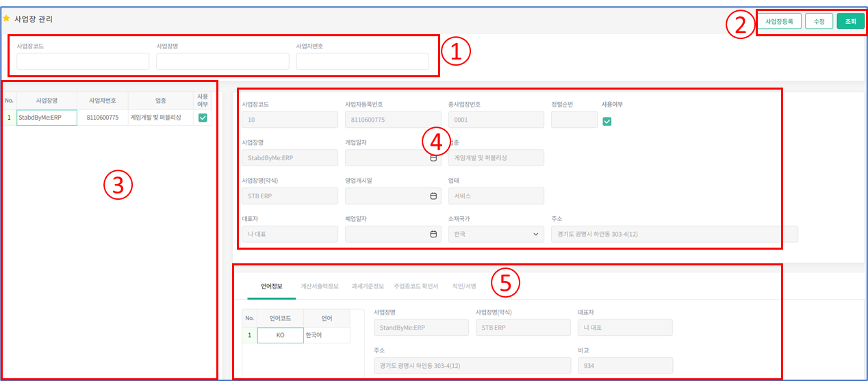Click the 사업자번호 search input field
Image resolution: width=868 pixels, height=381 pixels.
coord(362,62)
